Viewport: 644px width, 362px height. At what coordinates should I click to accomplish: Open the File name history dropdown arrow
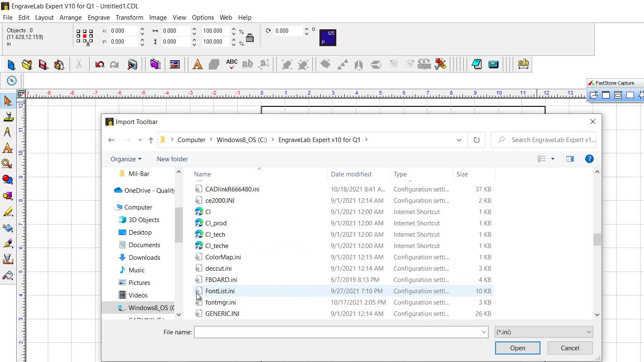click(x=484, y=332)
